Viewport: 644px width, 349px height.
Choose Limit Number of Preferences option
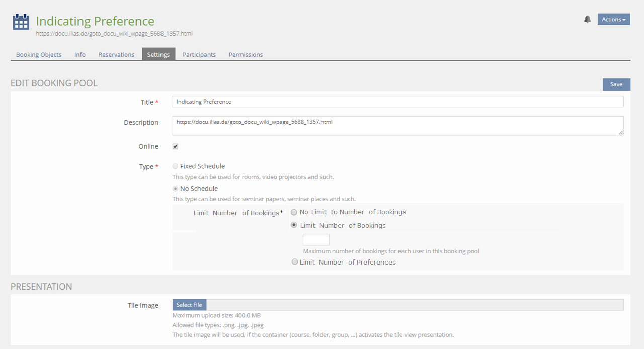(x=295, y=262)
